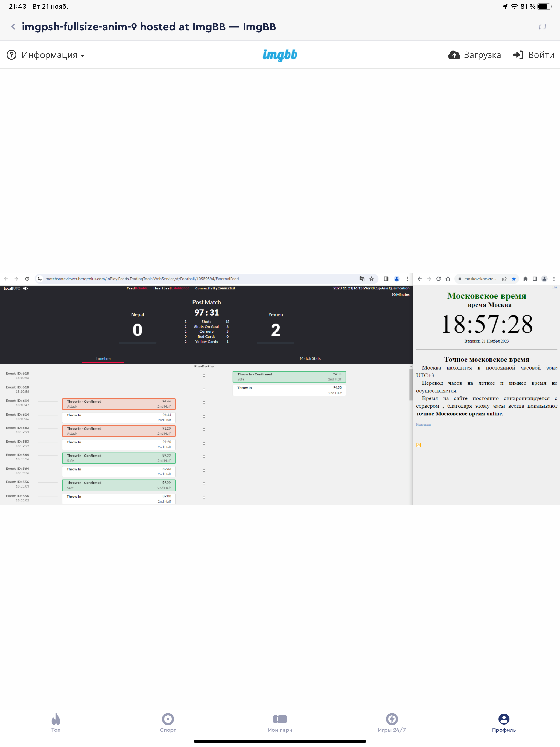Image resolution: width=560 pixels, height=747 pixels.
Task: Tap the Войти login button
Action: pos(534,55)
